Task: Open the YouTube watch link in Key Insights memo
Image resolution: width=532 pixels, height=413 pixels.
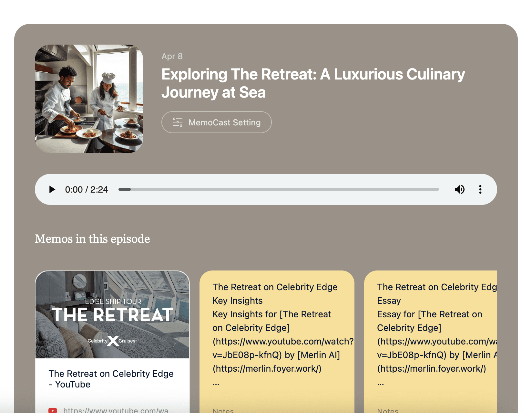Action: (x=282, y=341)
